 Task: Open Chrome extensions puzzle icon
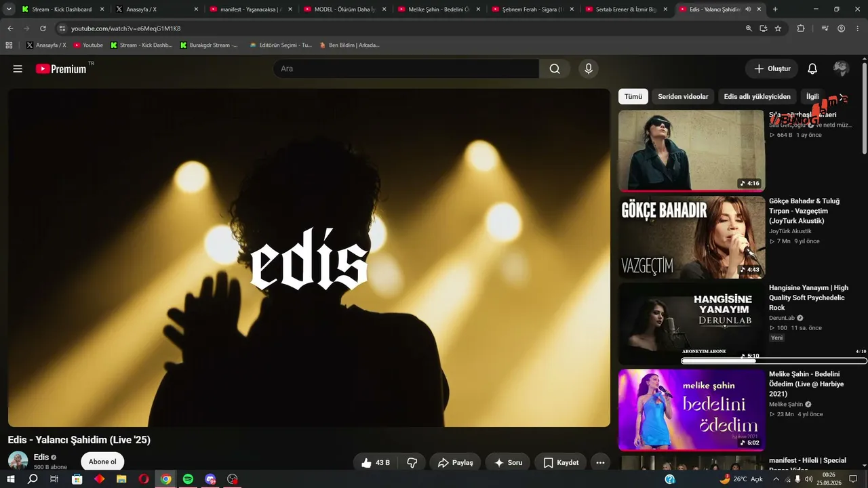pos(801,28)
